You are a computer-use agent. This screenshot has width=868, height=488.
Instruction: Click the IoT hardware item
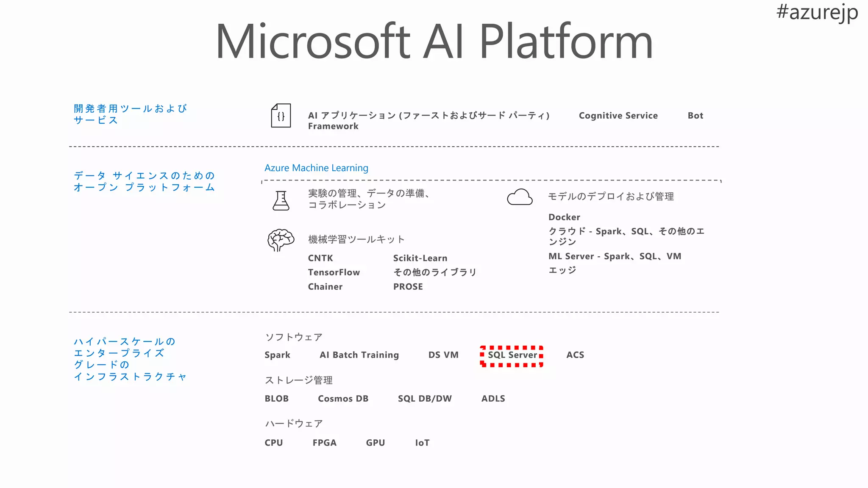[422, 443]
